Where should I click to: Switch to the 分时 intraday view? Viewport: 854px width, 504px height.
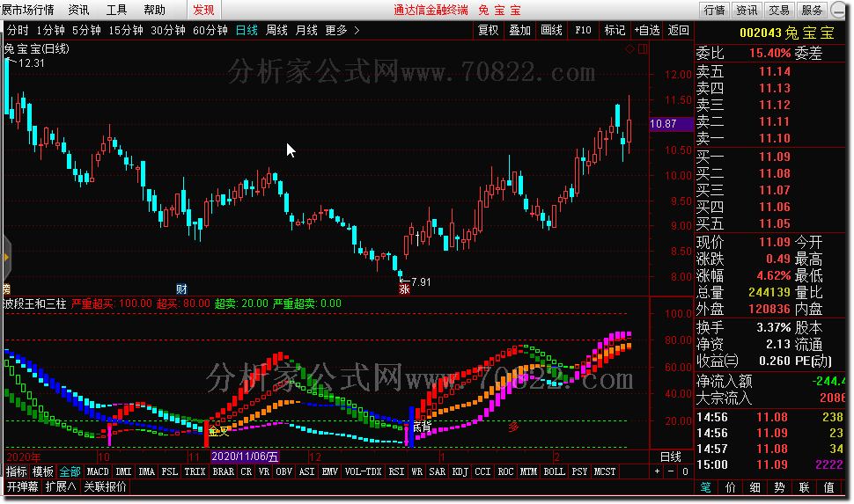18,31
